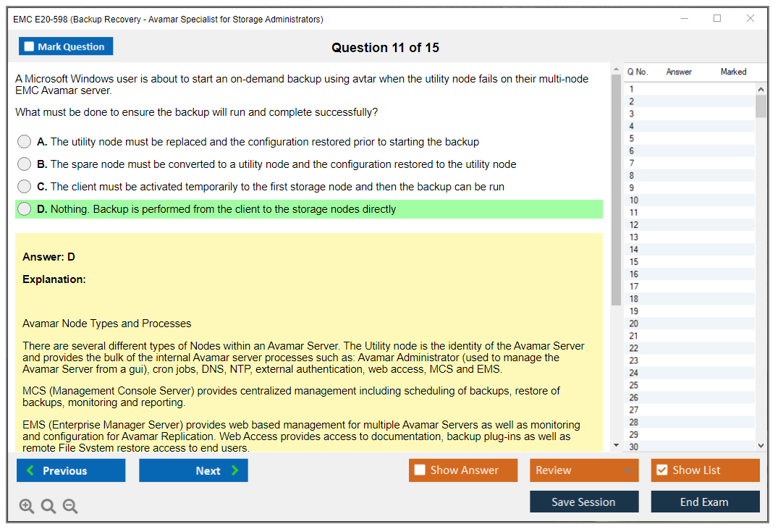Pick answer D radio button

pos(25,209)
